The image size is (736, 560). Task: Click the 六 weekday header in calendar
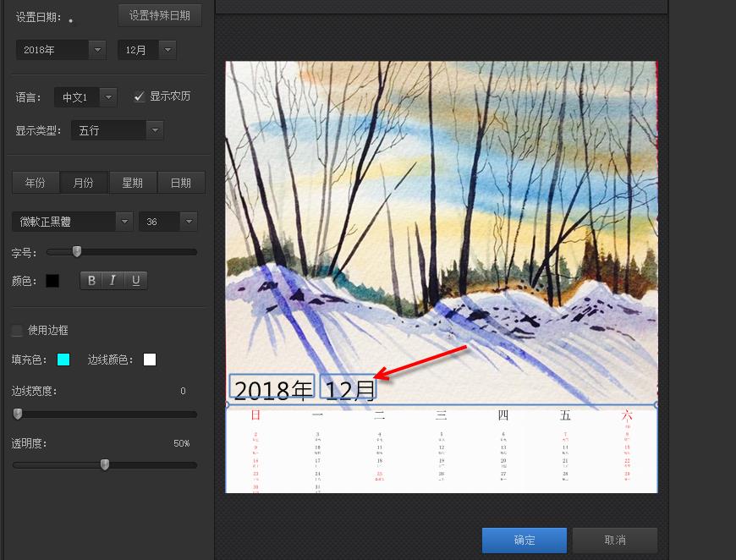[x=627, y=415]
